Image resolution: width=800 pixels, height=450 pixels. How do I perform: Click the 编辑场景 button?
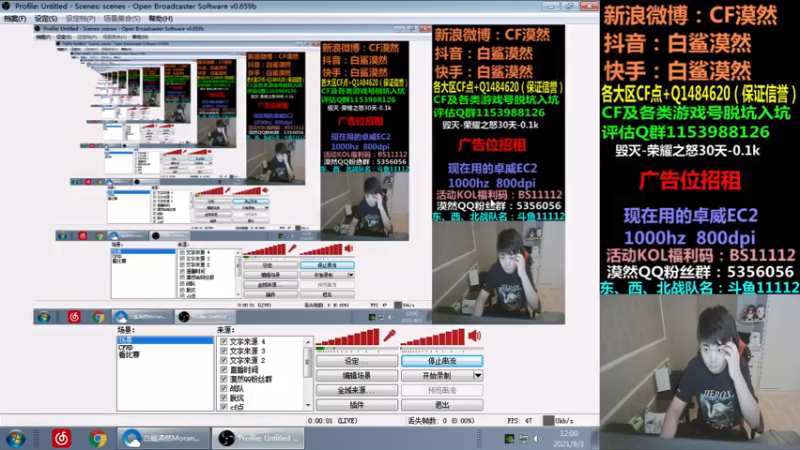pos(357,376)
